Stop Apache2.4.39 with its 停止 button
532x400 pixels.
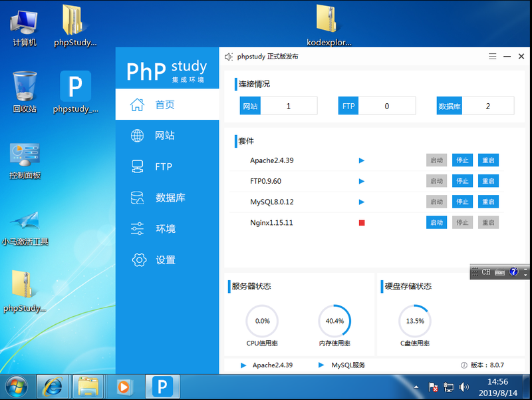[462, 160]
